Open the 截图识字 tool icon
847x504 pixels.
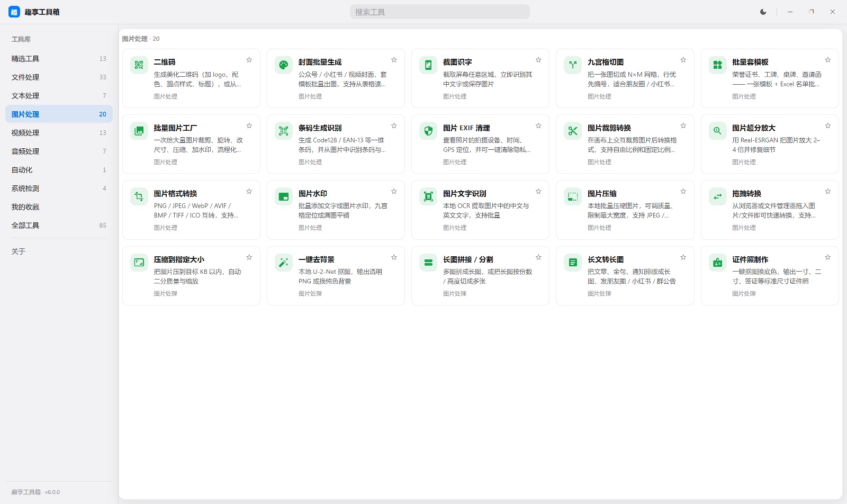[x=428, y=65]
